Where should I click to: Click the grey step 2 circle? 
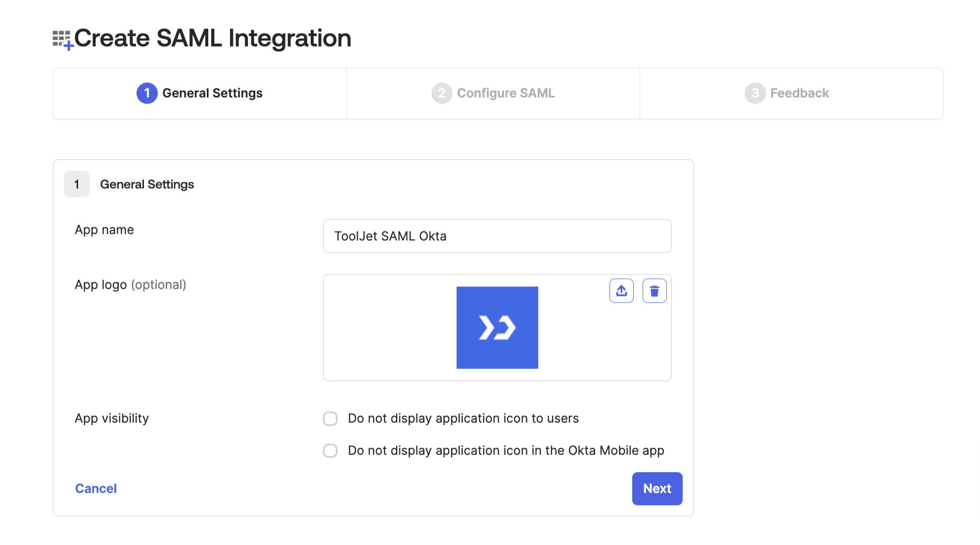[x=441, y=93]
